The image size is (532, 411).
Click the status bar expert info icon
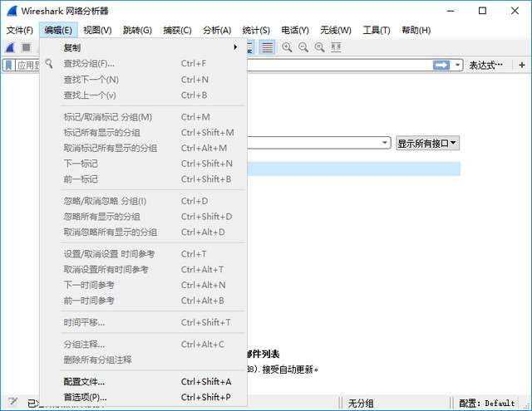click(13, 402)
